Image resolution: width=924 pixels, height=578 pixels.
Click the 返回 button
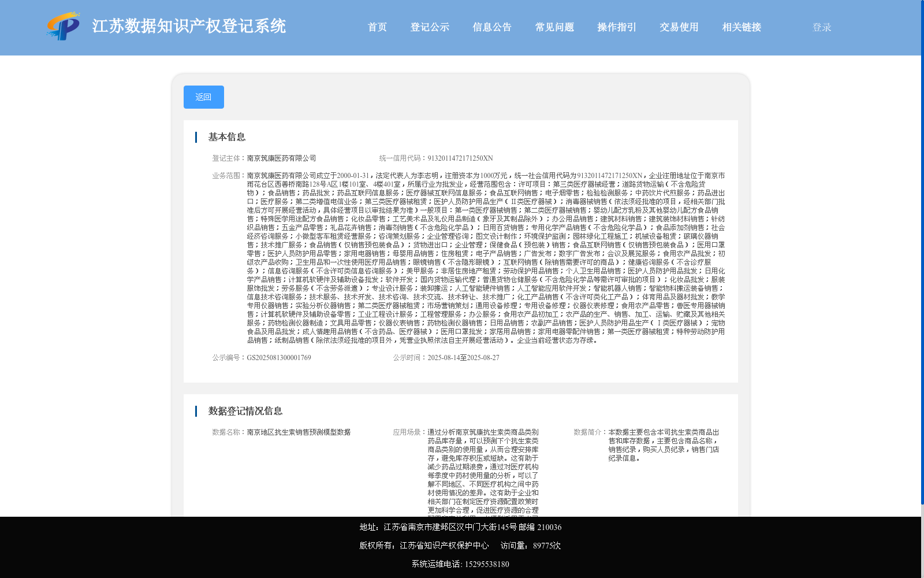(204, 97)
